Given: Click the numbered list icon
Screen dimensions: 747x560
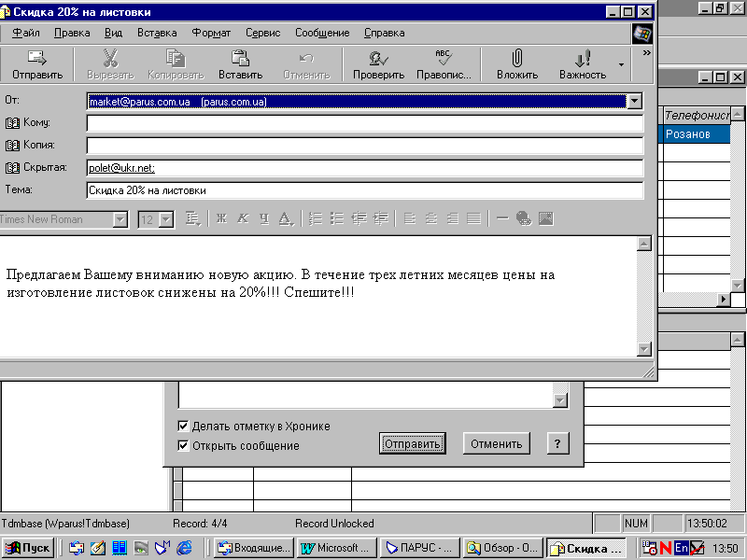Looking at the screenshot, I should click(315, 218).
